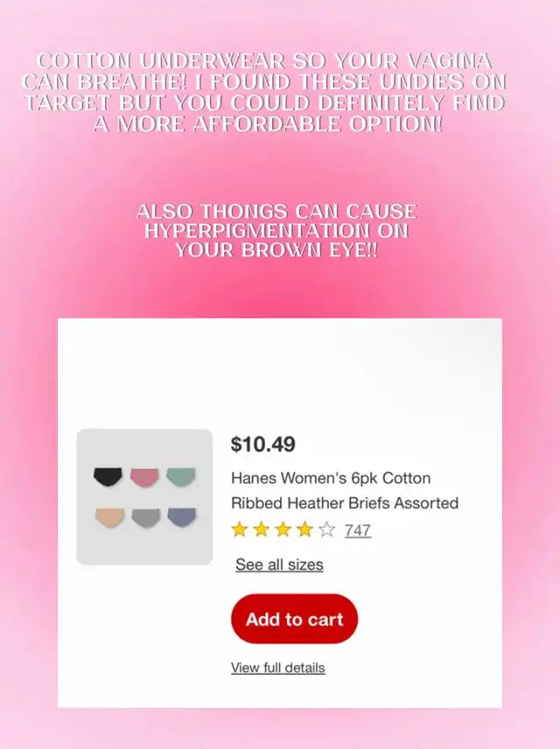The image size is (560, 749).
Task: Click the second gold rating star
Action: coord(261,529)
